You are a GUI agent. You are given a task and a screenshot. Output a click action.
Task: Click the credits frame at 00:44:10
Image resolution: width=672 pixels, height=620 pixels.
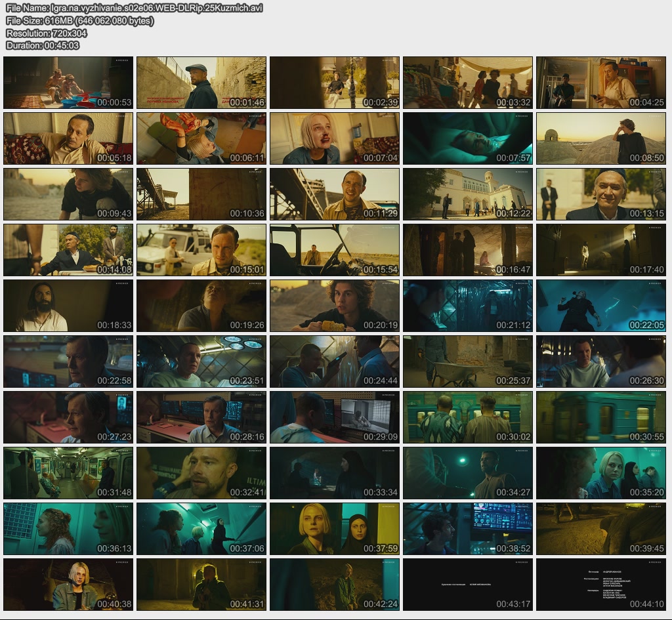coord(600,585)
